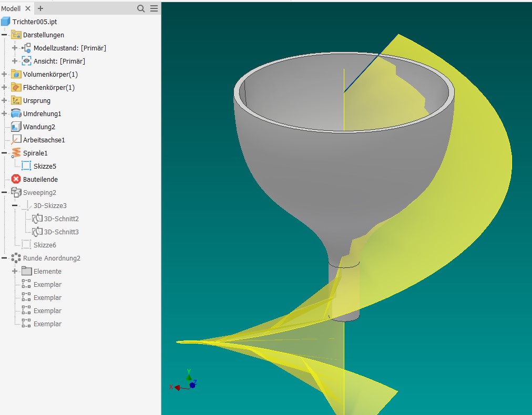Collapse the Runde Anordnung2 node

(x=4, y=258)
